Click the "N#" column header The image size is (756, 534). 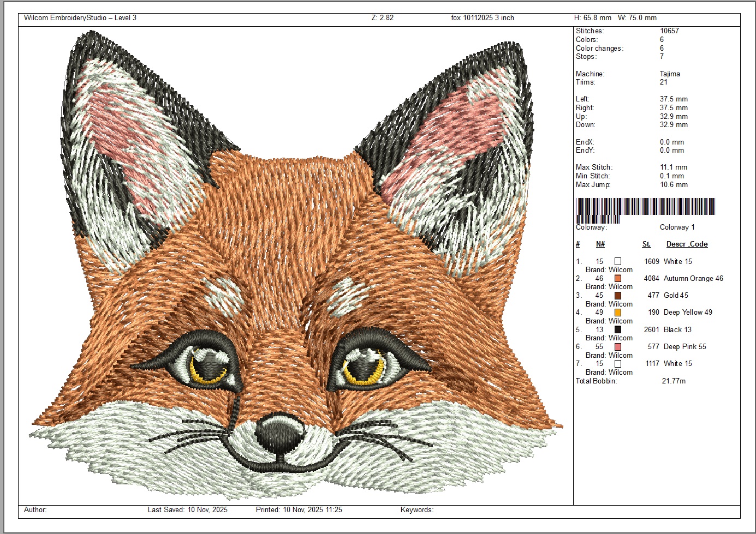point(600,244)
